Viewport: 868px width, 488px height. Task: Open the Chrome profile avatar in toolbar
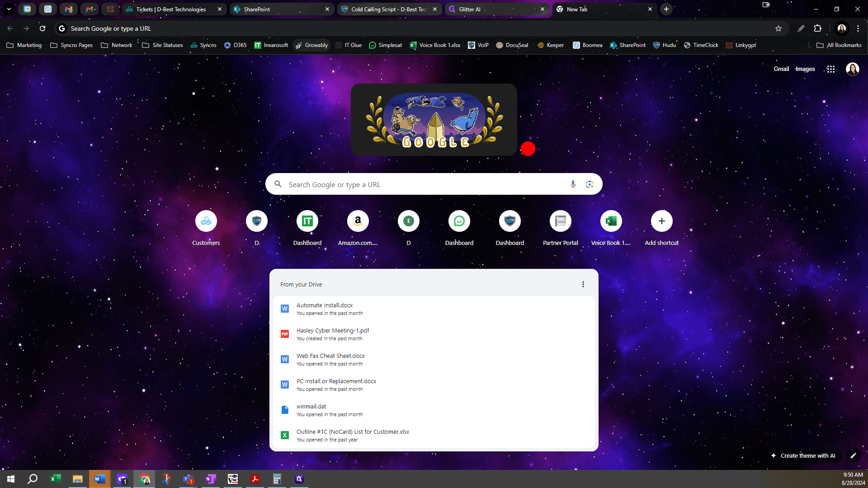(842, 28)
